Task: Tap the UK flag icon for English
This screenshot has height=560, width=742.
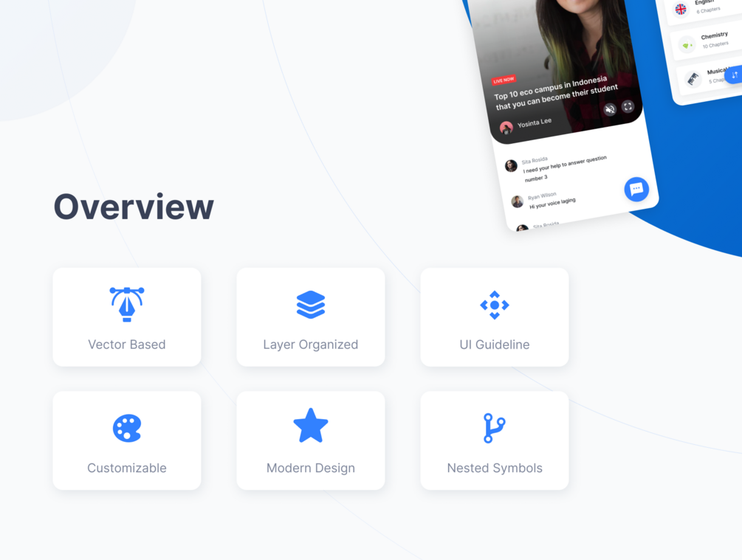Action: click(681, 9)
